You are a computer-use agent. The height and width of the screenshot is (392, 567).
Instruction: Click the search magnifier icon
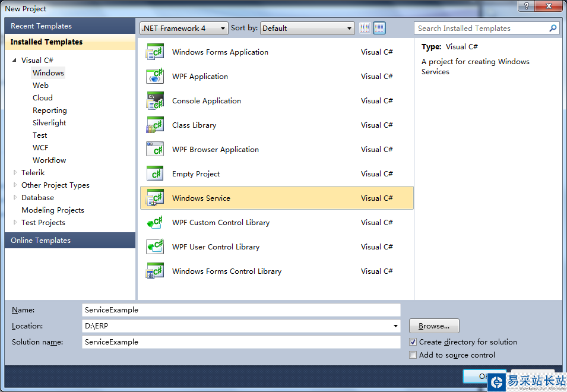pos(553,28)
